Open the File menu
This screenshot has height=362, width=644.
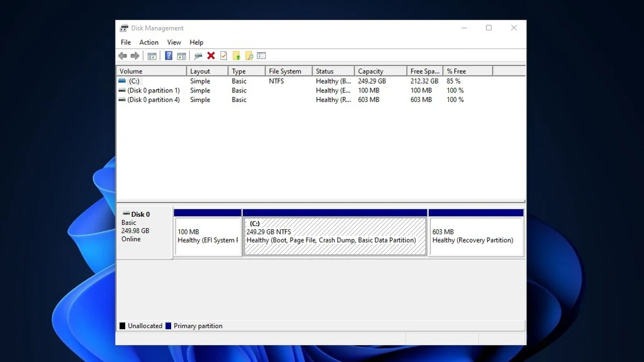point(126,42)
